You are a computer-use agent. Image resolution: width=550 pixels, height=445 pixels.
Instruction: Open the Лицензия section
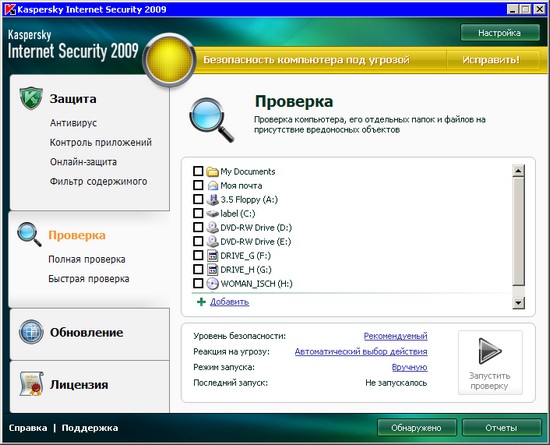click(79, 385)
